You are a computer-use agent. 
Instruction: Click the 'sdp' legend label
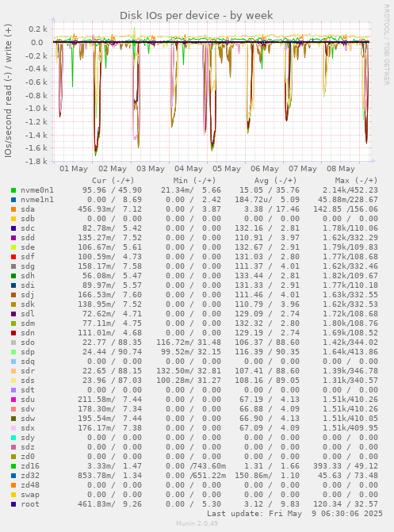pyautogui.click(x=28, y=352)
